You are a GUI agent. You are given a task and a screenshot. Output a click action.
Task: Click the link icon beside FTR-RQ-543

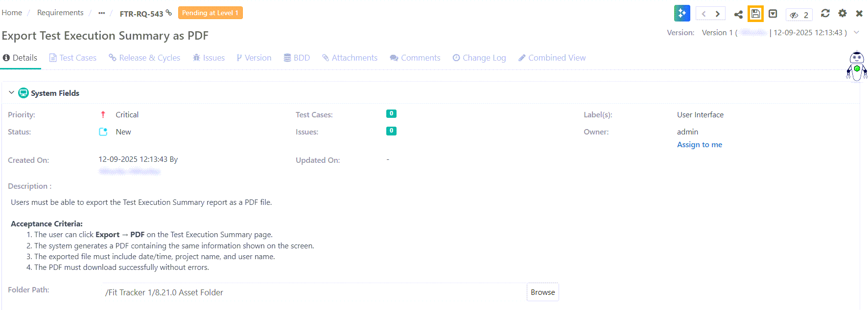[x=169, y=13]
